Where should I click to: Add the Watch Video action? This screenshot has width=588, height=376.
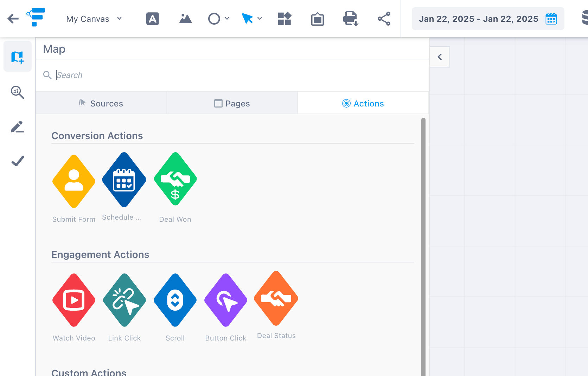coord(74,300)
